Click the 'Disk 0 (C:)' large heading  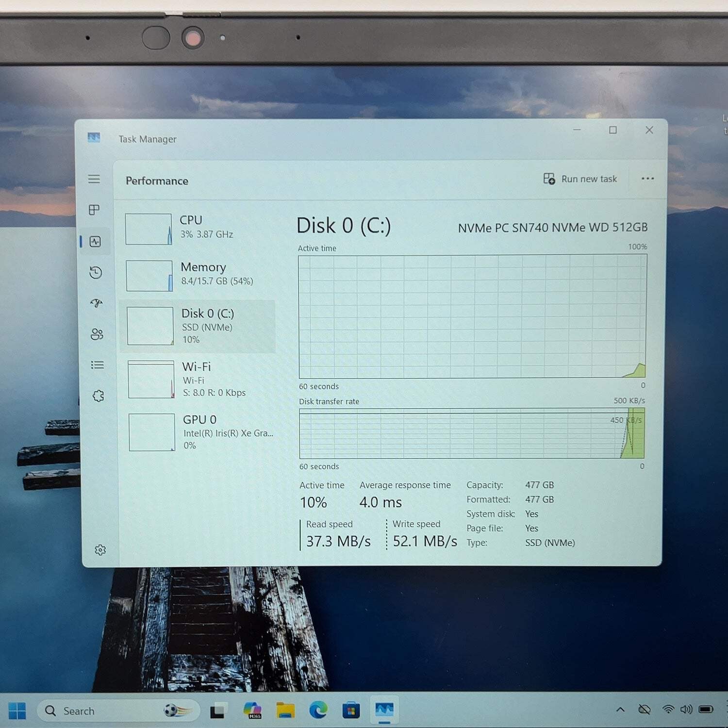344,226
